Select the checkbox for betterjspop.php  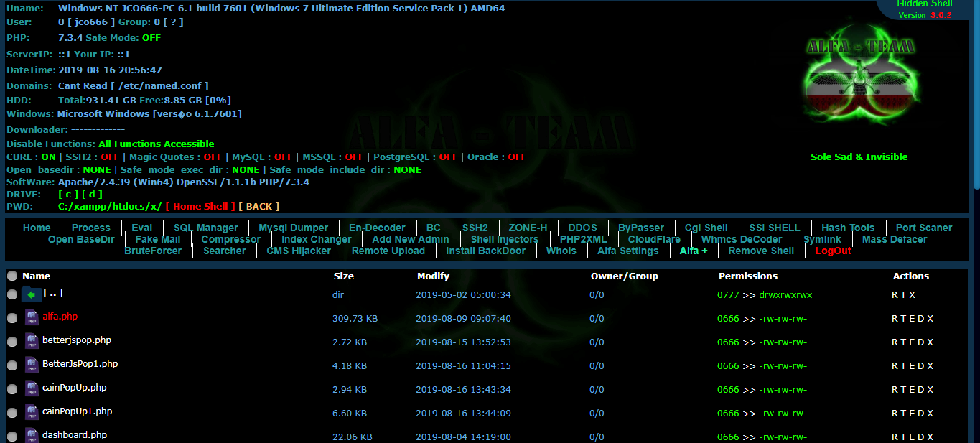12,342
